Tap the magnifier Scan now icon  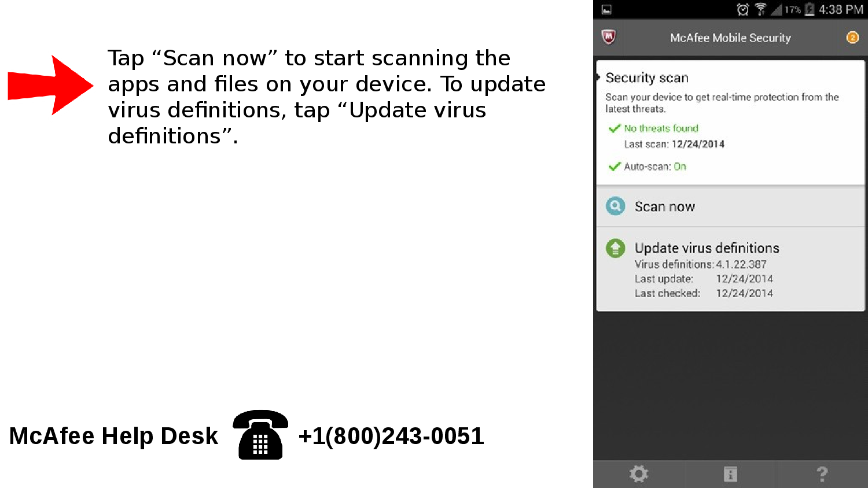[615, 206]
